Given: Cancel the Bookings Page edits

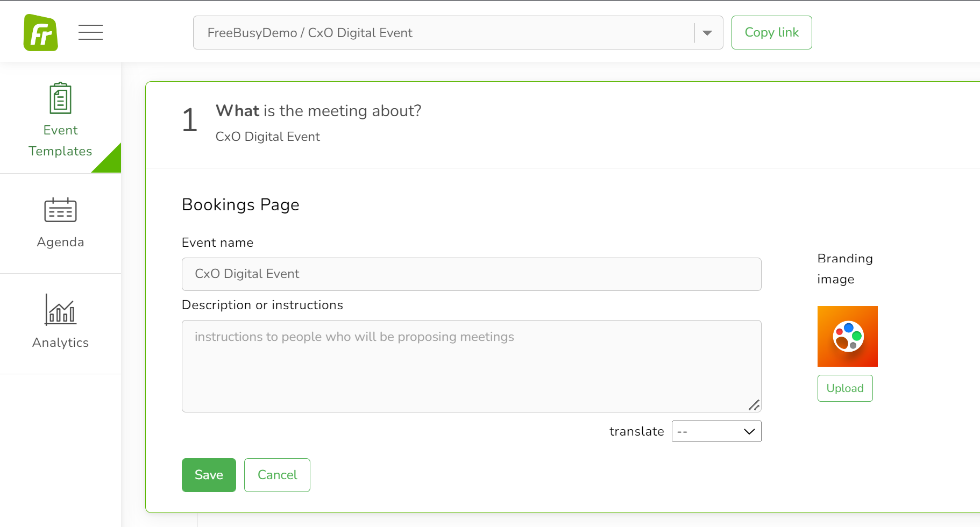Looking at the screenshot, I should [277, 475].
